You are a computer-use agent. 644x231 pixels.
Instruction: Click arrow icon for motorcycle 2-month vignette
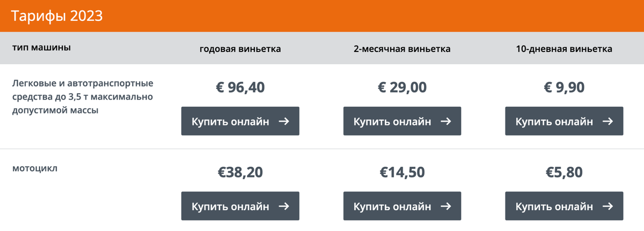click(x=446, y=206)
